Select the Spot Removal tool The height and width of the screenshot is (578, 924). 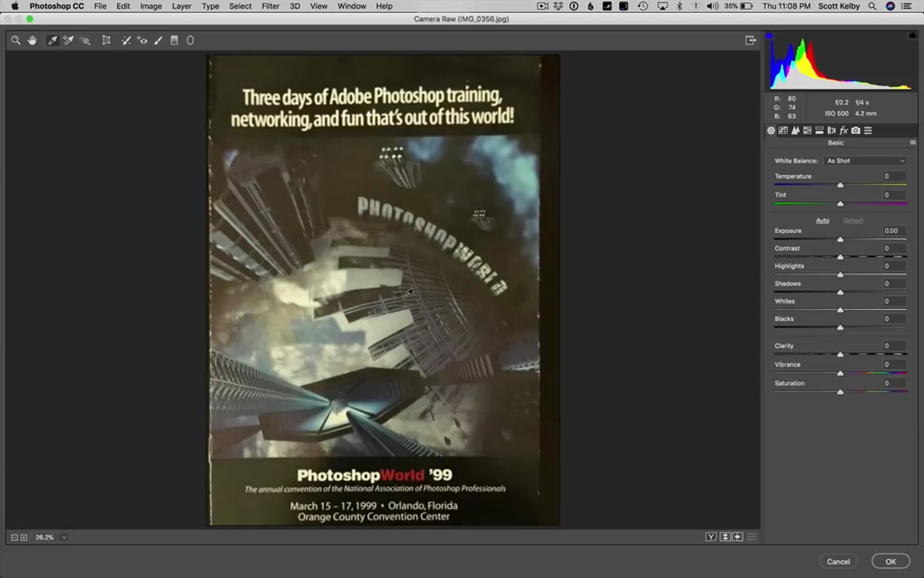[126, 40]
